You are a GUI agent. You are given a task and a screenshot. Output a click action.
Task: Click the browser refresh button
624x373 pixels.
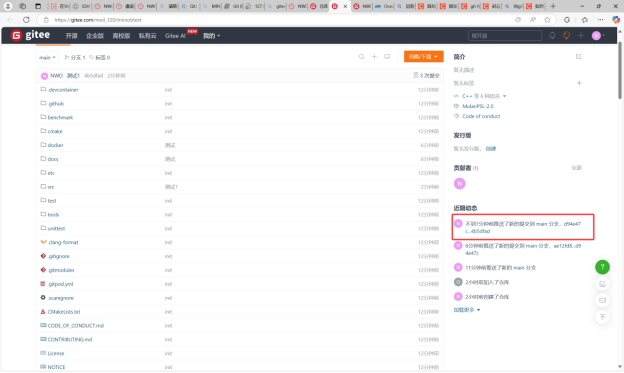pos(26,20)
